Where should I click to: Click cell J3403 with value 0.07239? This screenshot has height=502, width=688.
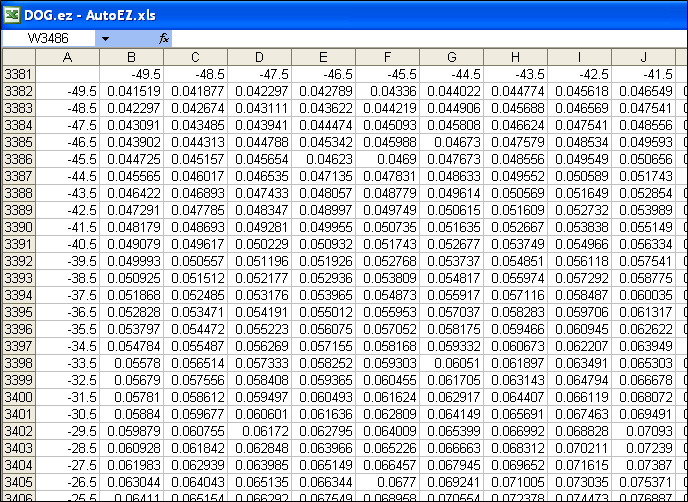click(644, 448)
